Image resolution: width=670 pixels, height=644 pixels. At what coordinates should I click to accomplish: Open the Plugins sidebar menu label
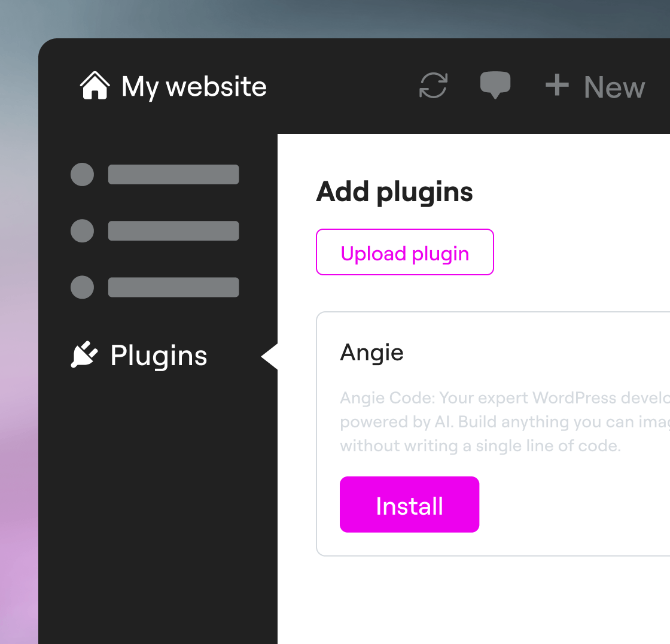click(x=159, y=356)
